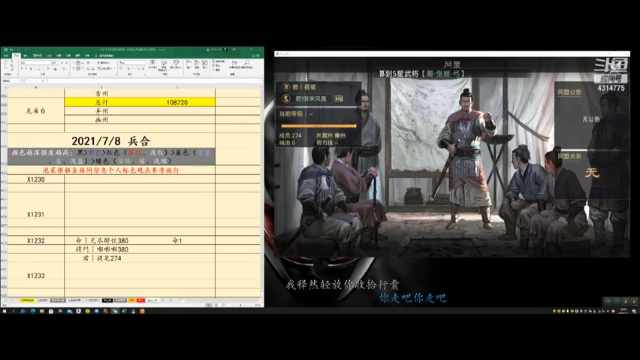
Task: Open the font size dropdown
Action: pos(58,63)
